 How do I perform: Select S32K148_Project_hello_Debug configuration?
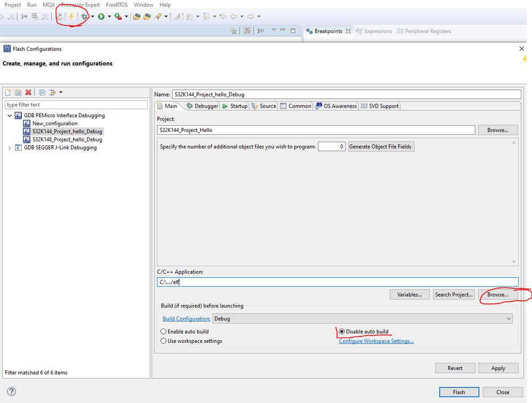pyautogui.click(x=67, y=139)
